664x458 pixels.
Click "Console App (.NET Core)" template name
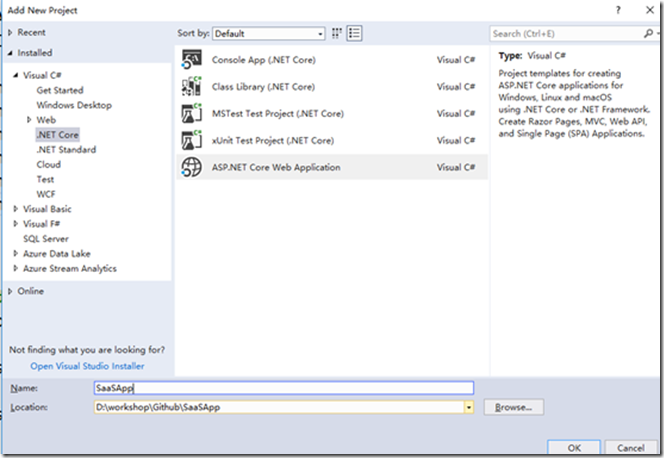coord(264,60)
